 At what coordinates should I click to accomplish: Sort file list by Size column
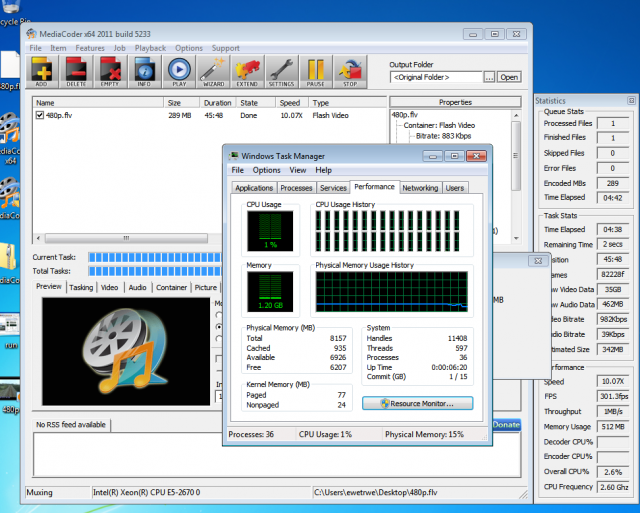pyautogui.click(x=181, y=103)
